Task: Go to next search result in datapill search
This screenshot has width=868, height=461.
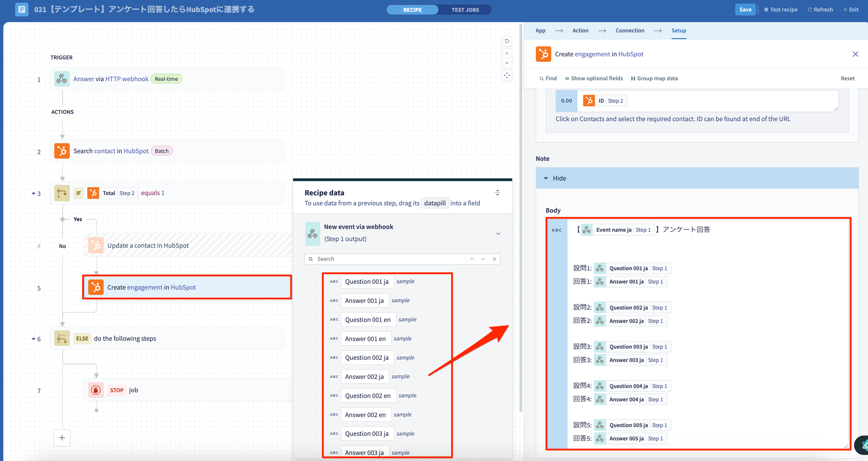Action: click(483, 259)
